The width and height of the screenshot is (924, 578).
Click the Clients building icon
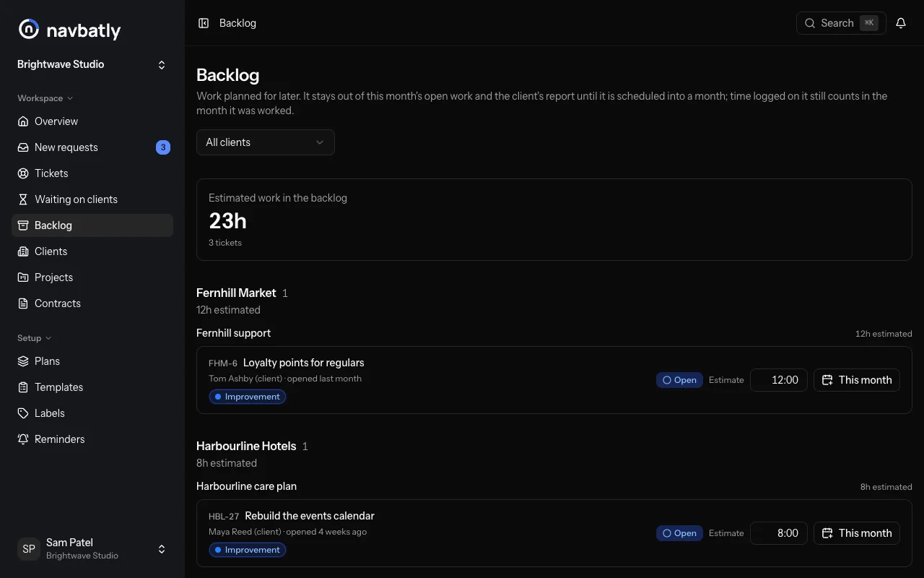coord(23,251)
